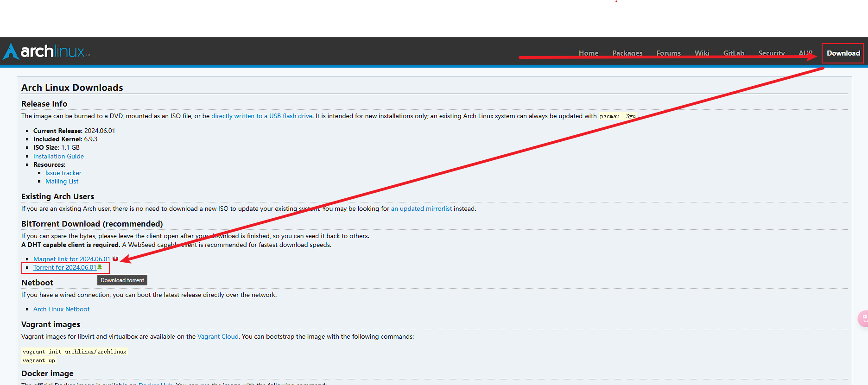868x385 pixels.
Task: Open 'directly written to a USB flash drive' link
Action: coord(262,116)
